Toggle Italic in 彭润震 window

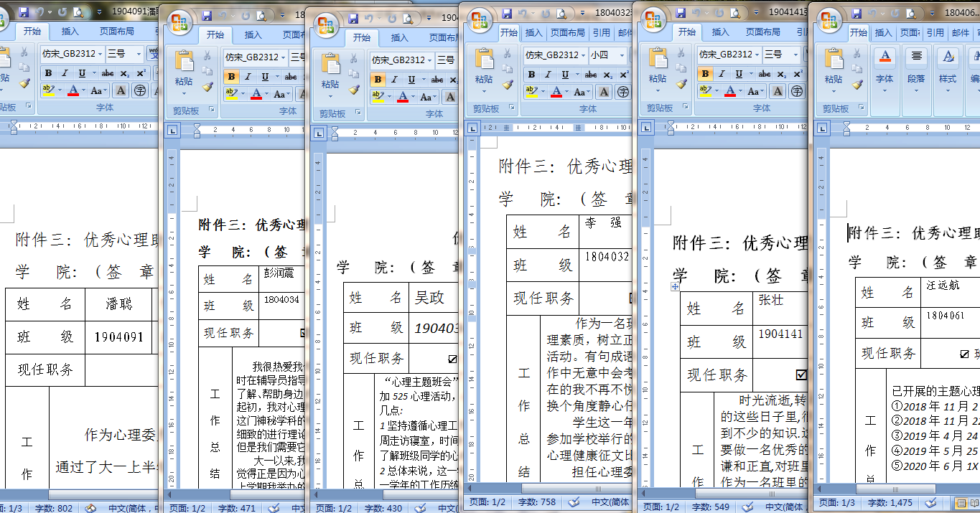(248, 77)
